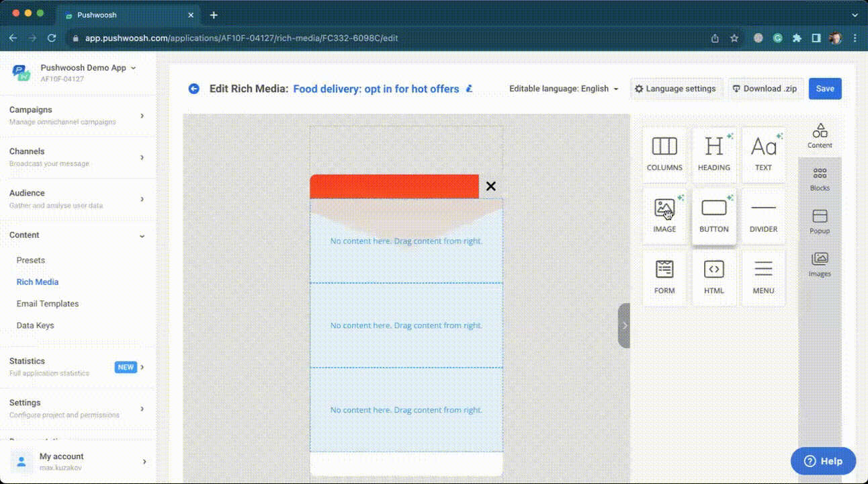
Task: Choose the Divider content block
Action: click(763, 216)
